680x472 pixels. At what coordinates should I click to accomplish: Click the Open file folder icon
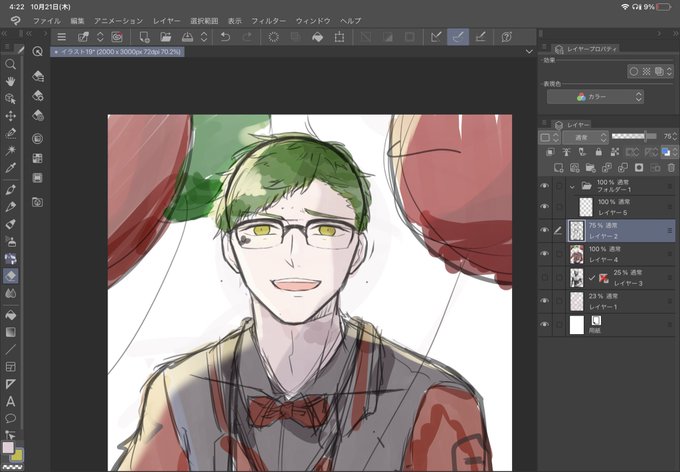tap(166, 37)
